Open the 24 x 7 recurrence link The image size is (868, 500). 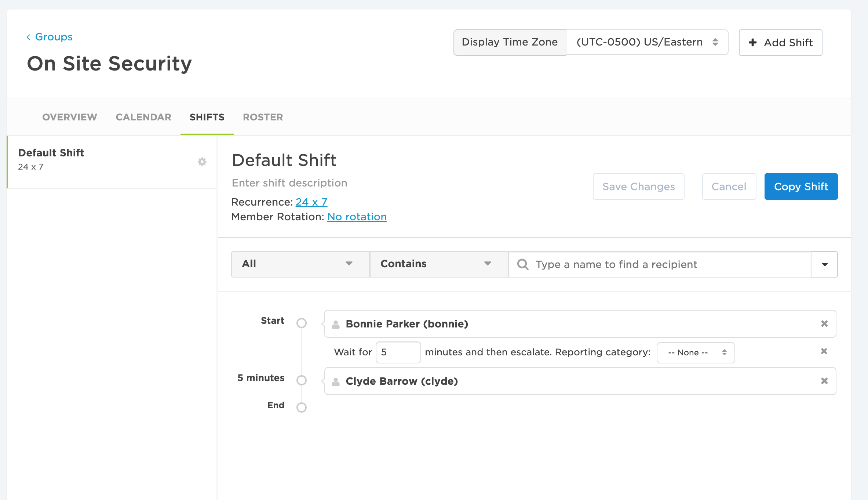pos(311,202)
